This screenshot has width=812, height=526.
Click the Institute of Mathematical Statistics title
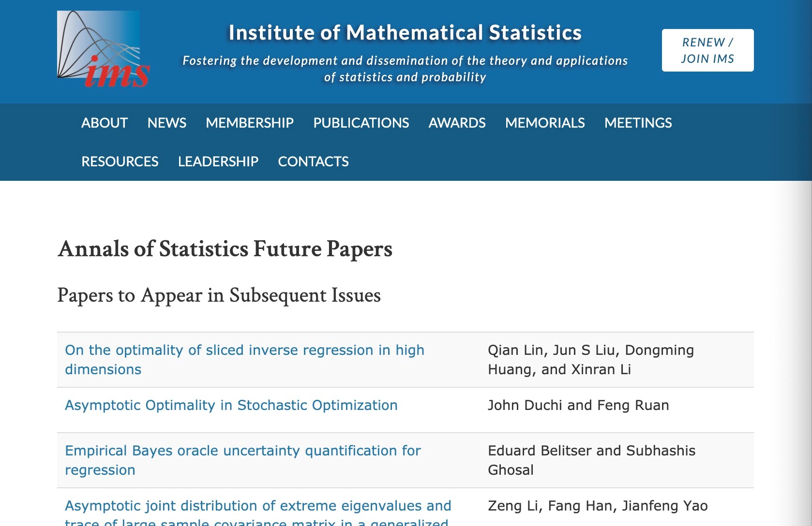tap(405, 33)
